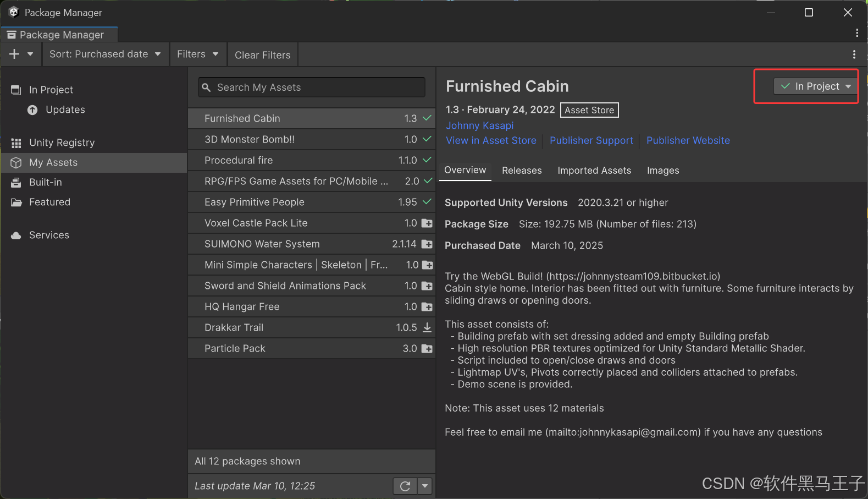Click import icon for Sword and Shield Animations

tap(427, 286)
